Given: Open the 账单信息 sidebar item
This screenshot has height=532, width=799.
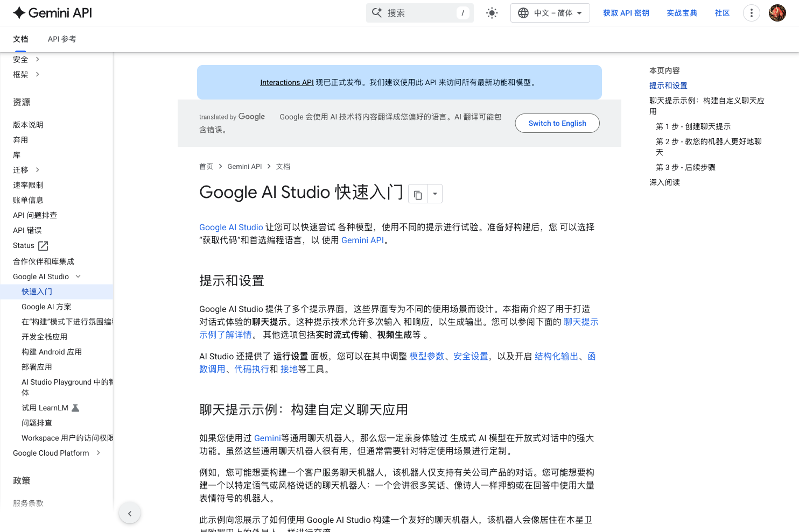Looking at the screenshot, I should [28, 200].
